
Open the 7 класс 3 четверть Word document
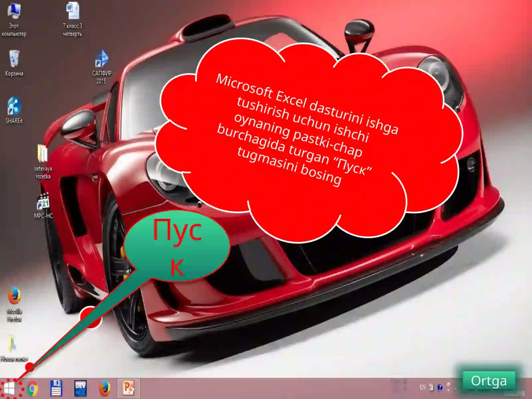pyautogui.click(x=72, y=19)
